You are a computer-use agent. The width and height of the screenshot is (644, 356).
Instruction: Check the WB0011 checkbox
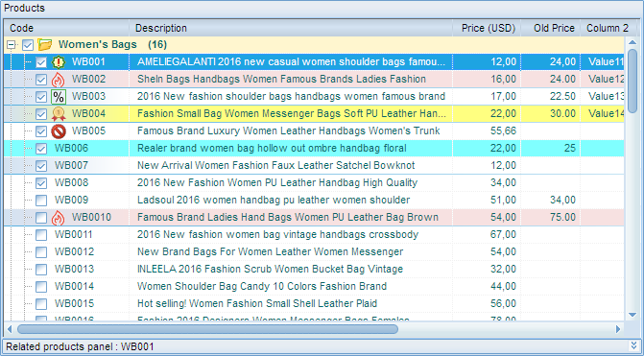[x=41, y=234]
